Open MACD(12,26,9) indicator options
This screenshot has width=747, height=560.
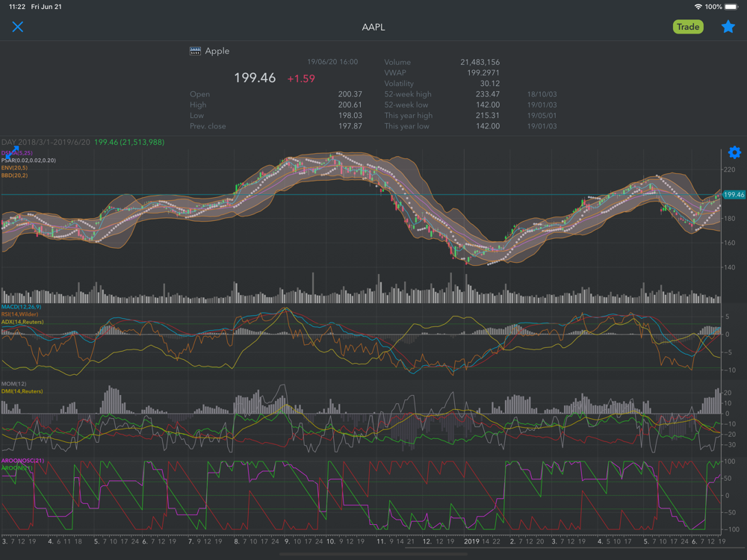21,307
